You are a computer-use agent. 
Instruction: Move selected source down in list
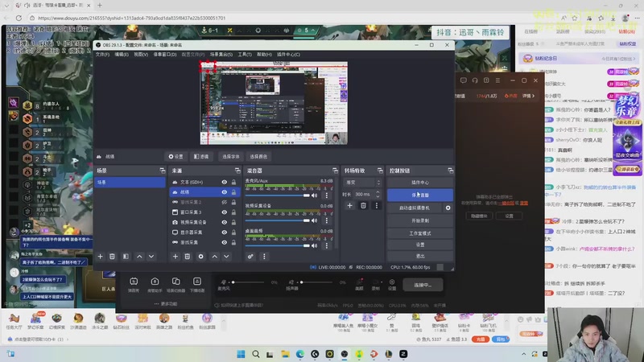(x=226, y=257)
